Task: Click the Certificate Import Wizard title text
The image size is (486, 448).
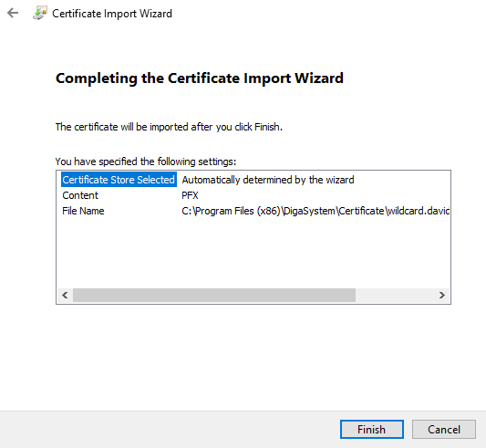Action: pos(112,14)
